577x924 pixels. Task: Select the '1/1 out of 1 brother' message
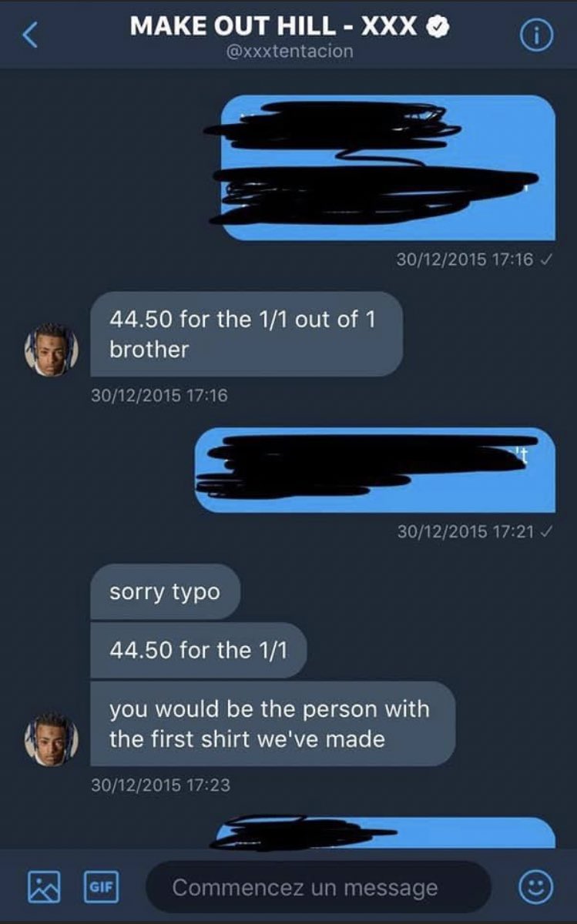click(x=247, y=333)
